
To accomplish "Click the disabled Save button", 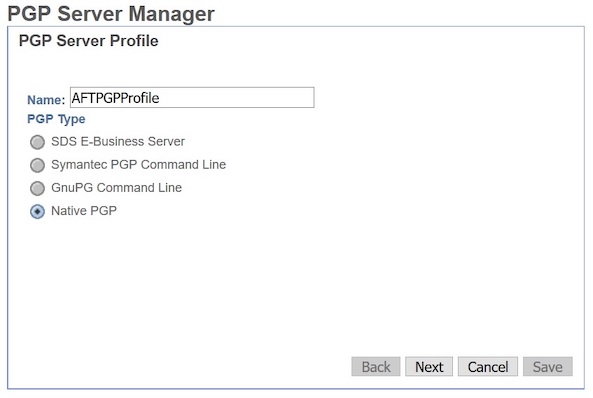I will click(548, 367).
